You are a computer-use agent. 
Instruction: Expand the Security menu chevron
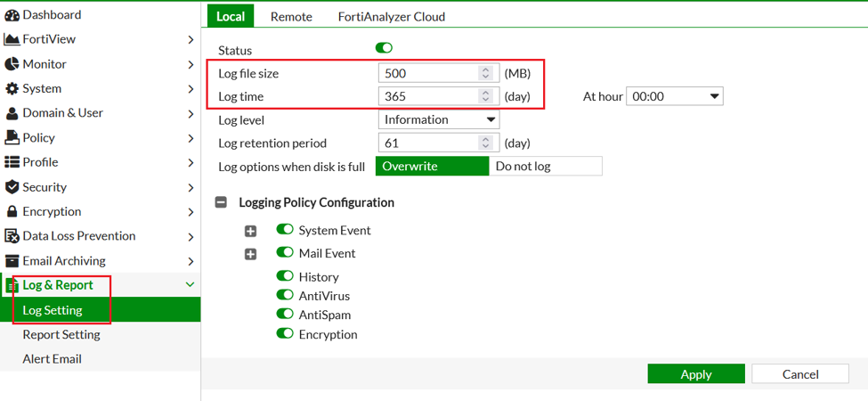[191, 188]
